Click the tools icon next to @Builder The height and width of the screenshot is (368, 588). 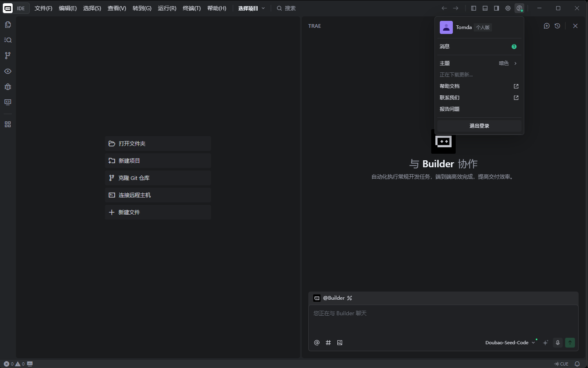click(350, 298)
